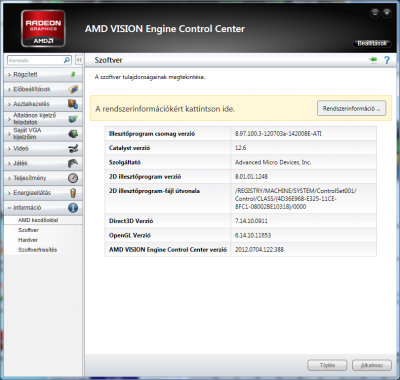Click the Asztalkezelés desktop icon

(x=73, y=104)
